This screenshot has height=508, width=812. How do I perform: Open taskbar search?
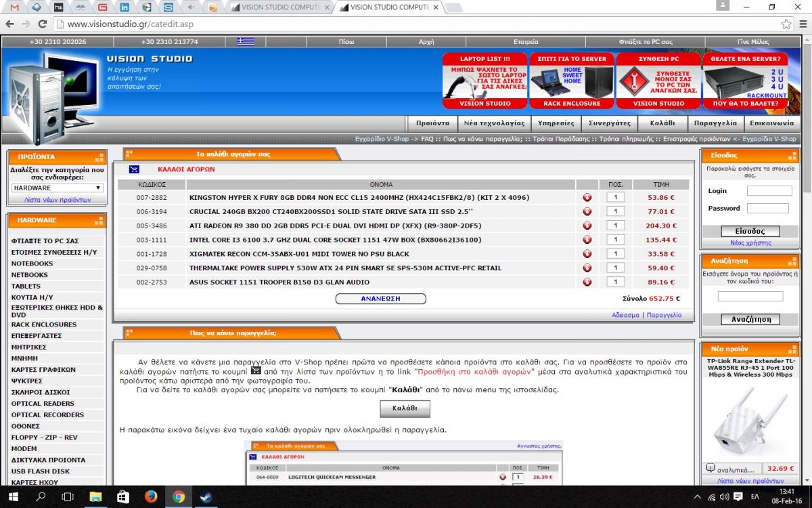41,496
